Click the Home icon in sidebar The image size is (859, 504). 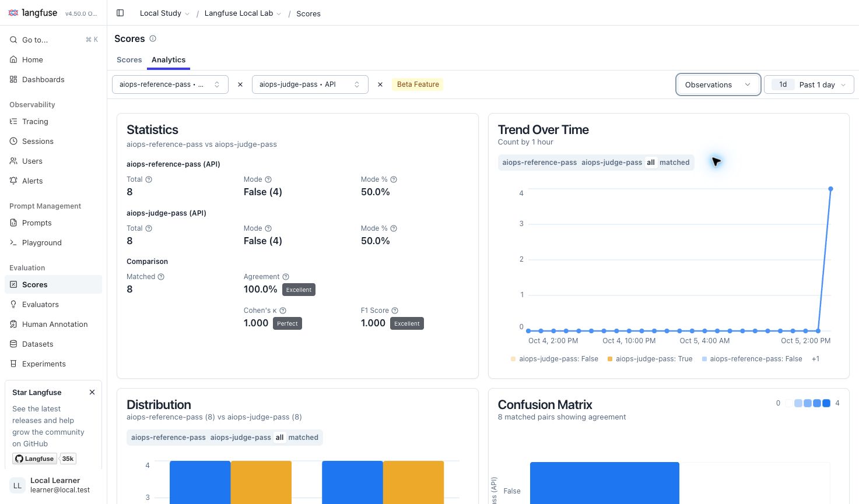point(13,59)
